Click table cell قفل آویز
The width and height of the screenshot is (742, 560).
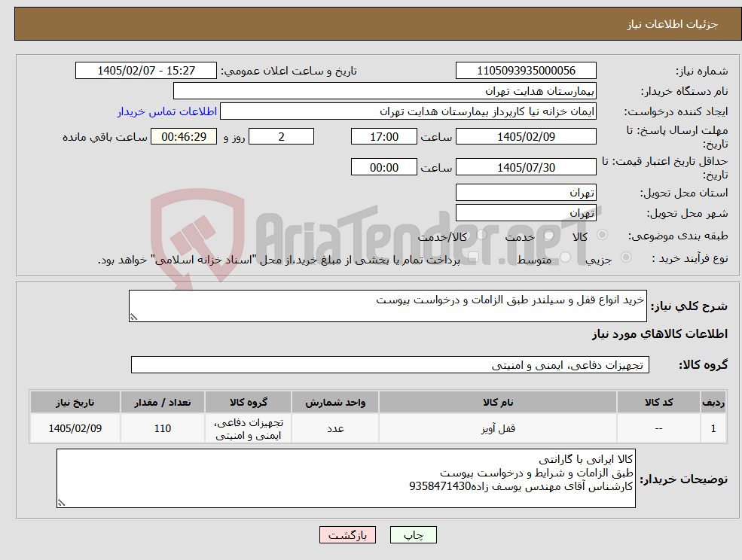click(498, 428)
